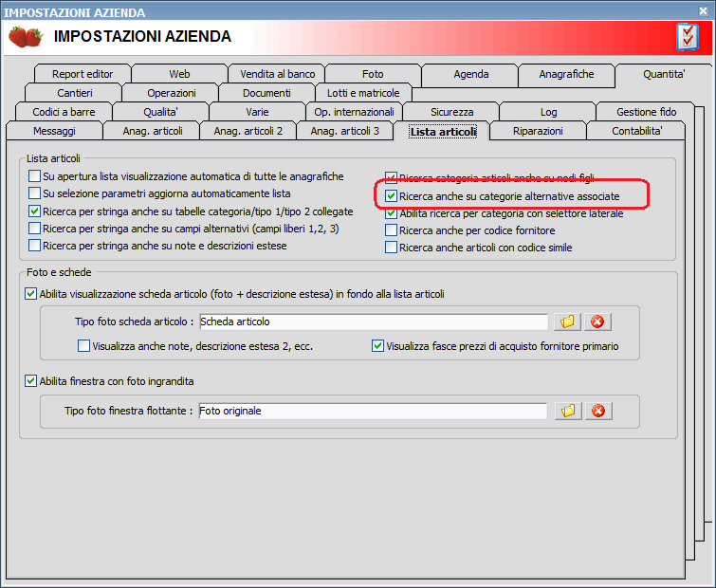Open the Web tab
This screenshot has width=716, height=588.
pyautogui.click(x=179, y=74)
